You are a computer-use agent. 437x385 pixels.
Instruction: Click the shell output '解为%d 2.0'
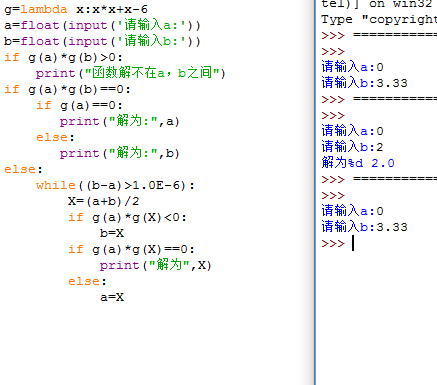coord(358,163)
